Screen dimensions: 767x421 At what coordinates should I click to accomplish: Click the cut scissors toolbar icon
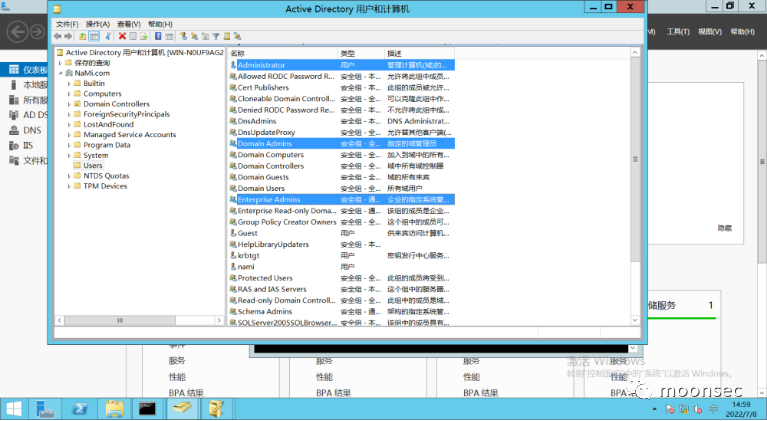(x=108, y=36)
